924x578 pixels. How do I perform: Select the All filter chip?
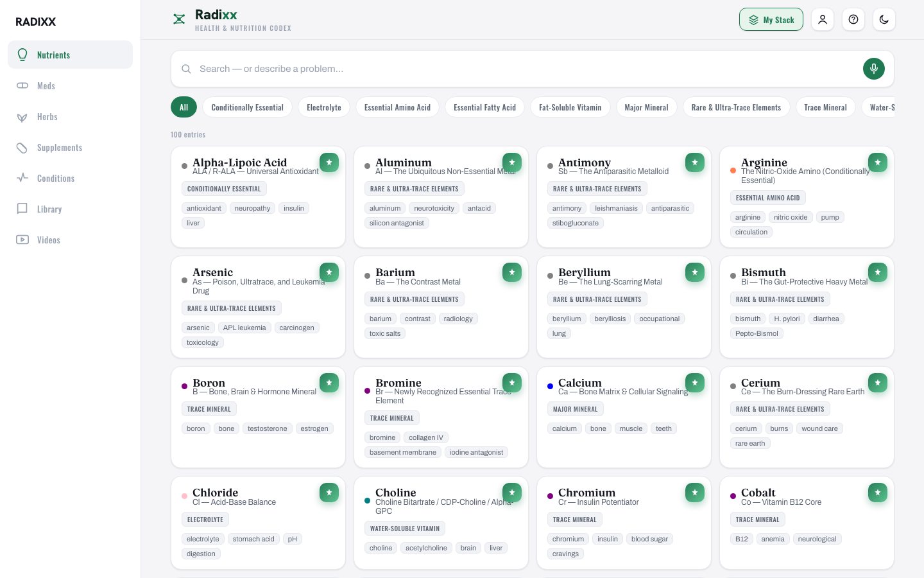click(x=184, y=107)
